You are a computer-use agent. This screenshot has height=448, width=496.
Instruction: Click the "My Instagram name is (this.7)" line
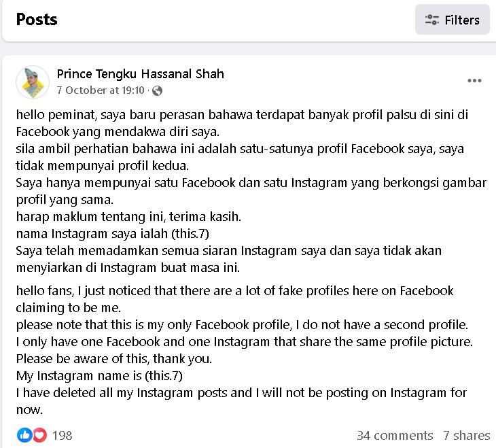pos(100,375)
